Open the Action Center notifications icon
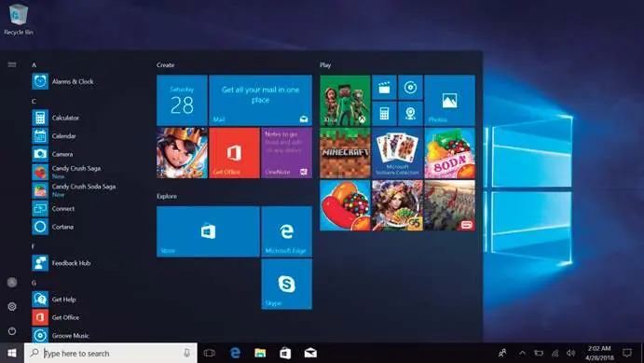Image resolution: width=644 pixels, height=363 pixels. click(627, 353)
